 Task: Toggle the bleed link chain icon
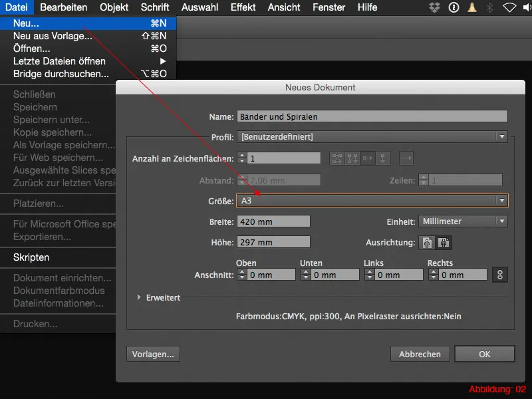tap(500, 275)
